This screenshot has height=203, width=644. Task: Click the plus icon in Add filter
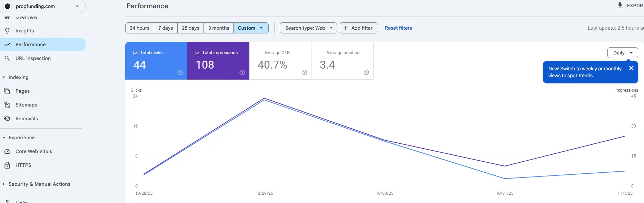point(346,28)
